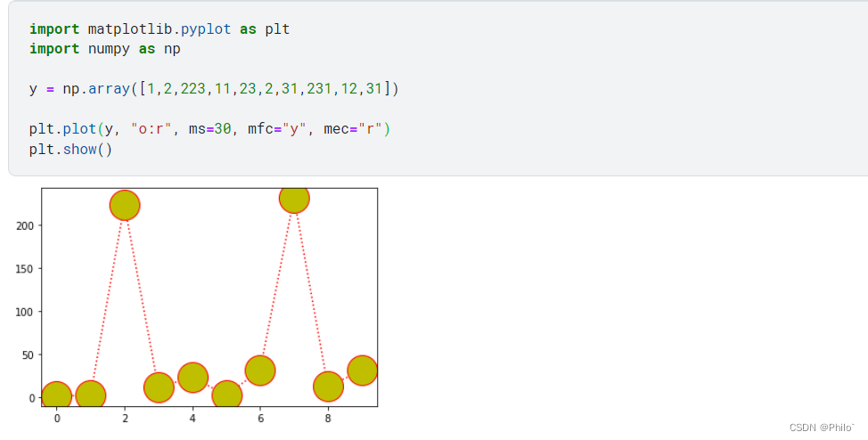Click the plt.show() line
The width and height of the screenshot is (868, 440).
click(x=71, y=149)
